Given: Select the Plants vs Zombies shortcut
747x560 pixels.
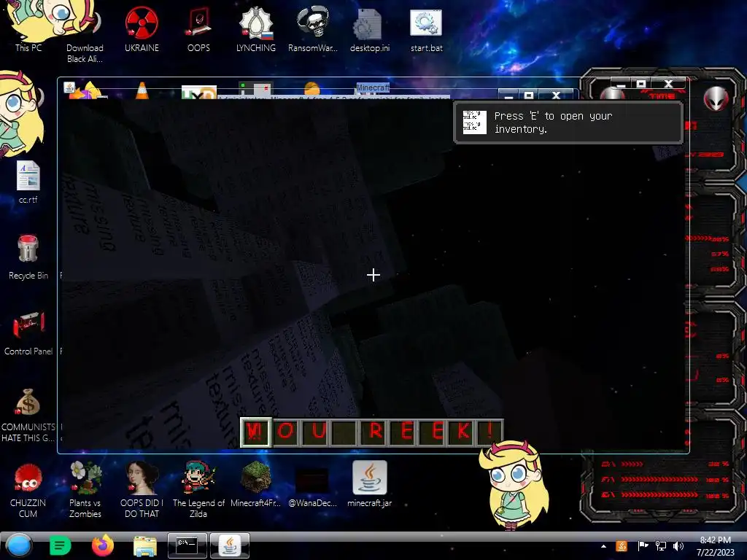Looking at the screenshot, I should click(x=85, y=489).
